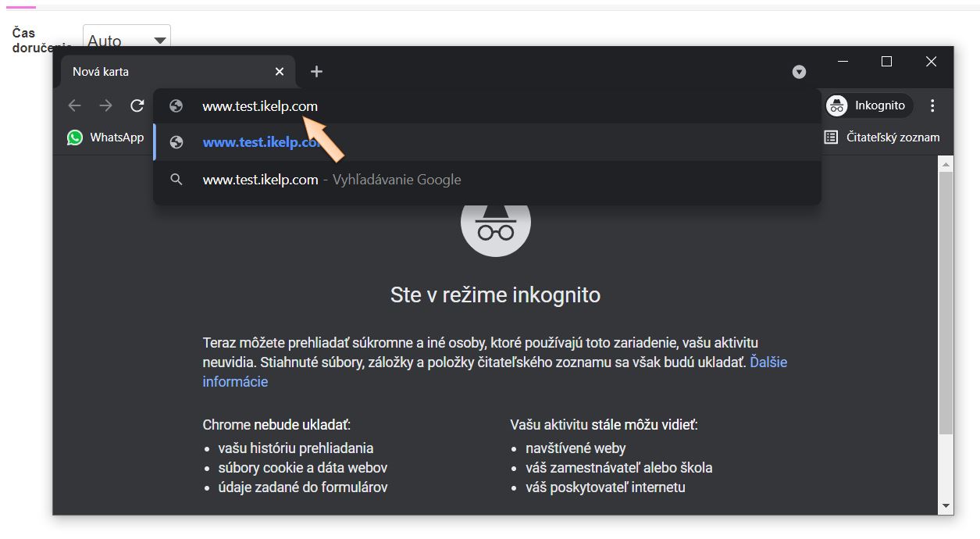Choose the Vyhľadávanie Google search suggestion
This screenshot has height=539, width=980.
click(x=332, y=180)
